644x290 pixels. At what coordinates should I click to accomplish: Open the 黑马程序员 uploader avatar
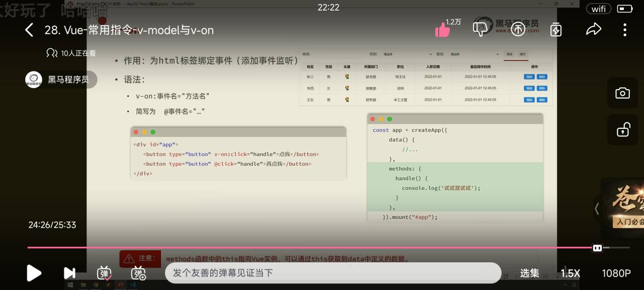(34, 80)
